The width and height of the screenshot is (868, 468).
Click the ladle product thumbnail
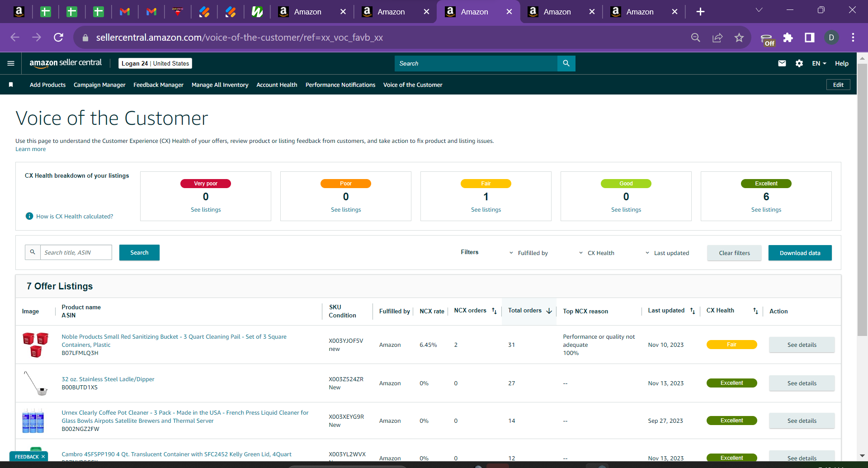pos(35,383)
